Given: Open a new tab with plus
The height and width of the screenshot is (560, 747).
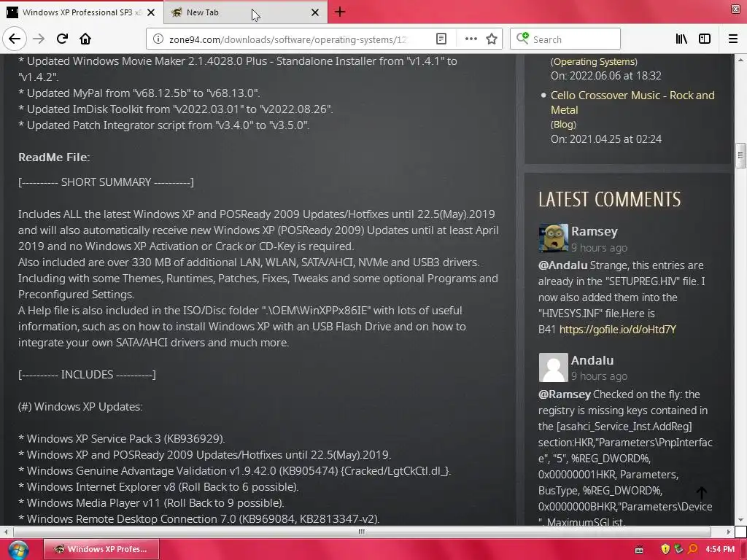Looking at the screenshot, I should coord(340,12).
